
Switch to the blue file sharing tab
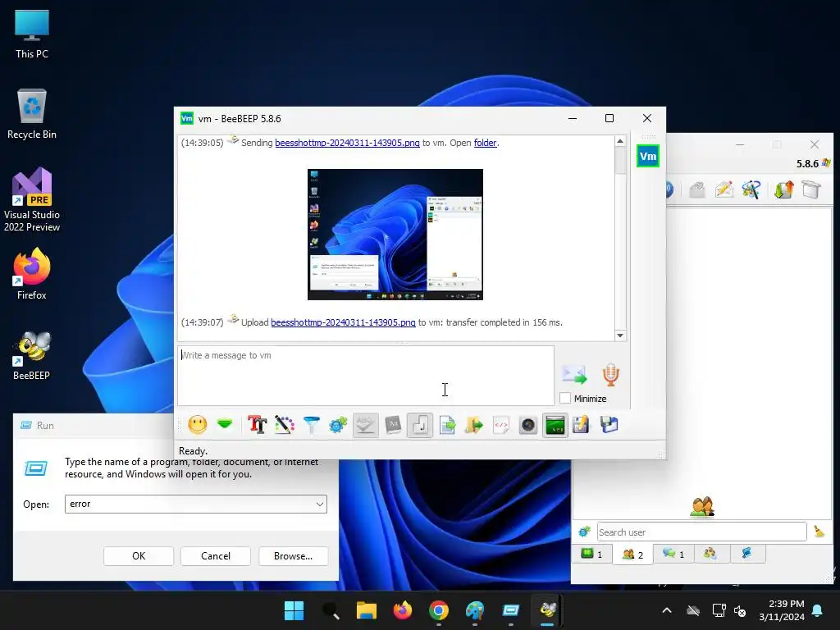[x=746, y=554]
